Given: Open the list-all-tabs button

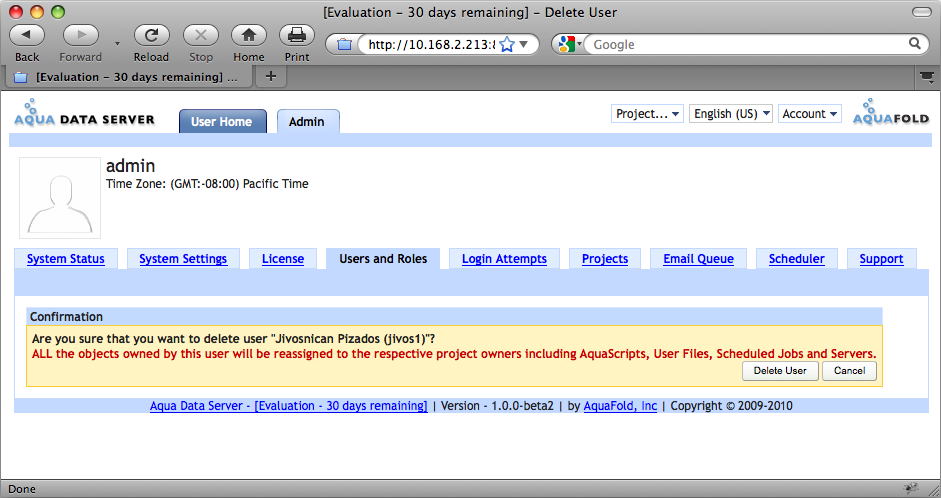Looking at the screenshot, I should click(927, 77).
